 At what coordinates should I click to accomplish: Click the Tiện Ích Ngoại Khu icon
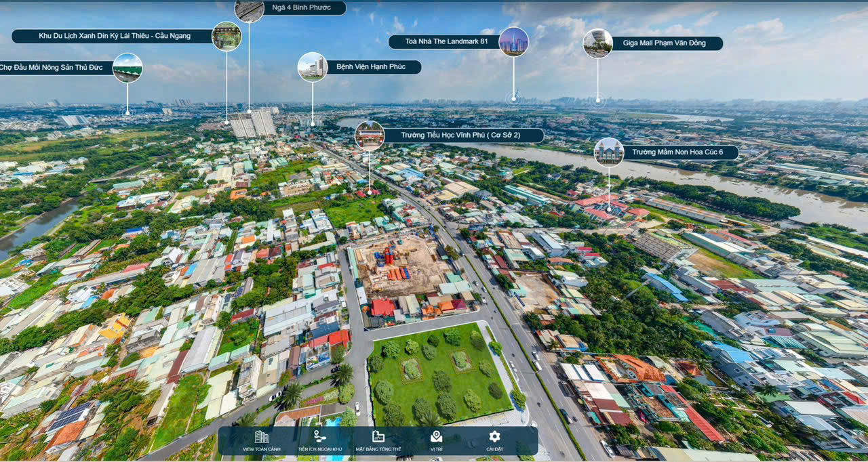319,437
